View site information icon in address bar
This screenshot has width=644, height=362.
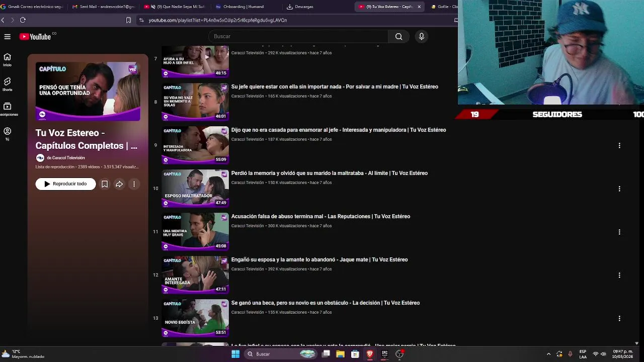pyautogui.click(x=141, y=20)
